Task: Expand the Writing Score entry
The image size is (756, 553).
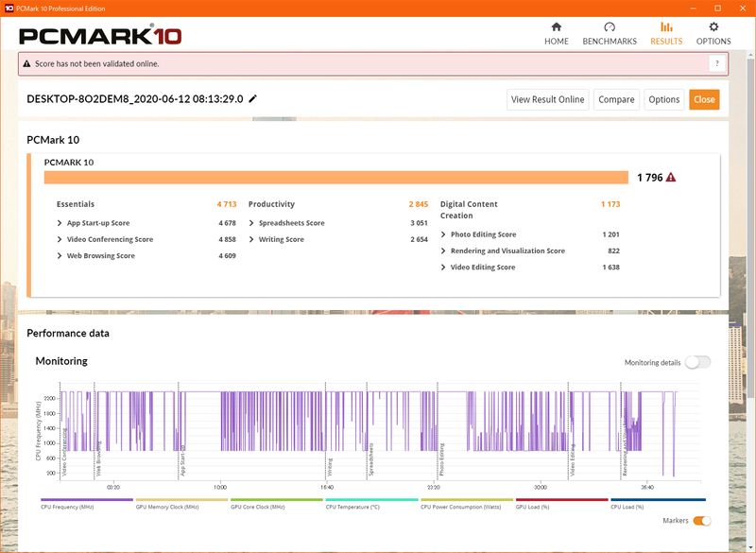Action: click(250, 237)
